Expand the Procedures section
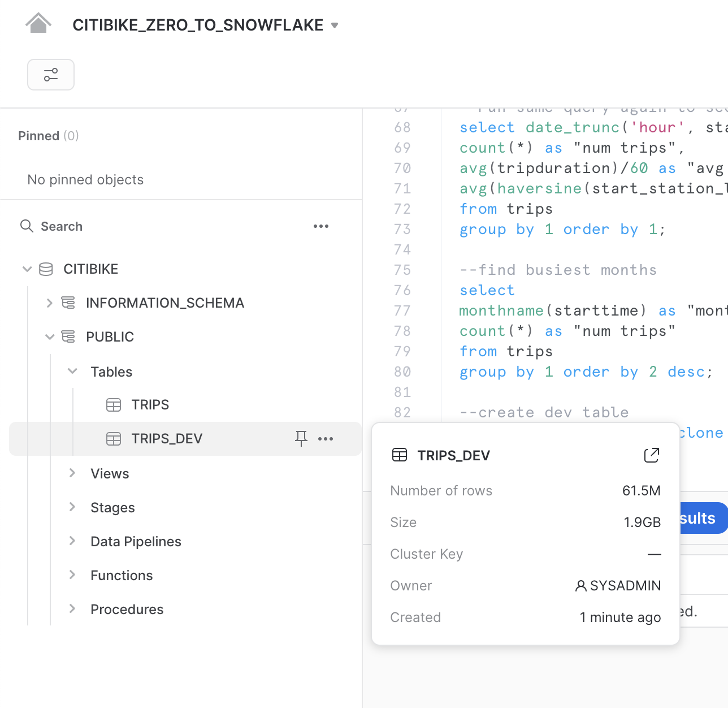Screen dimensions: 728x708 coord(72,609)
